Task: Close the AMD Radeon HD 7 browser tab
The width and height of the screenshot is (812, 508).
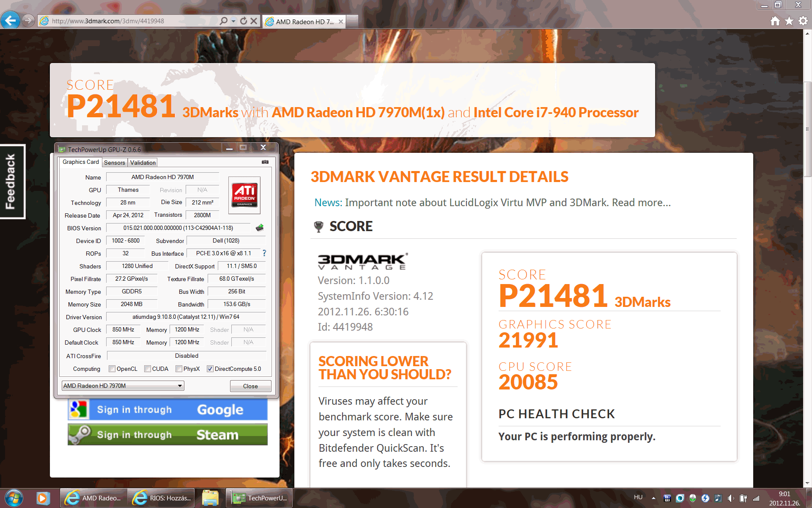Action: [x=341, y=22]
